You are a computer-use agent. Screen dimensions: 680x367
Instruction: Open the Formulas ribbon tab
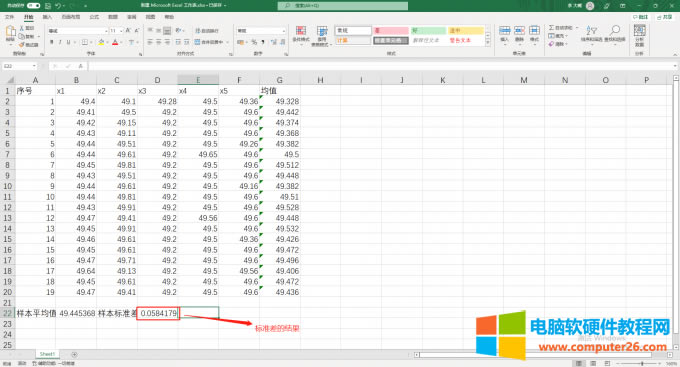click(x=94, y=17)
